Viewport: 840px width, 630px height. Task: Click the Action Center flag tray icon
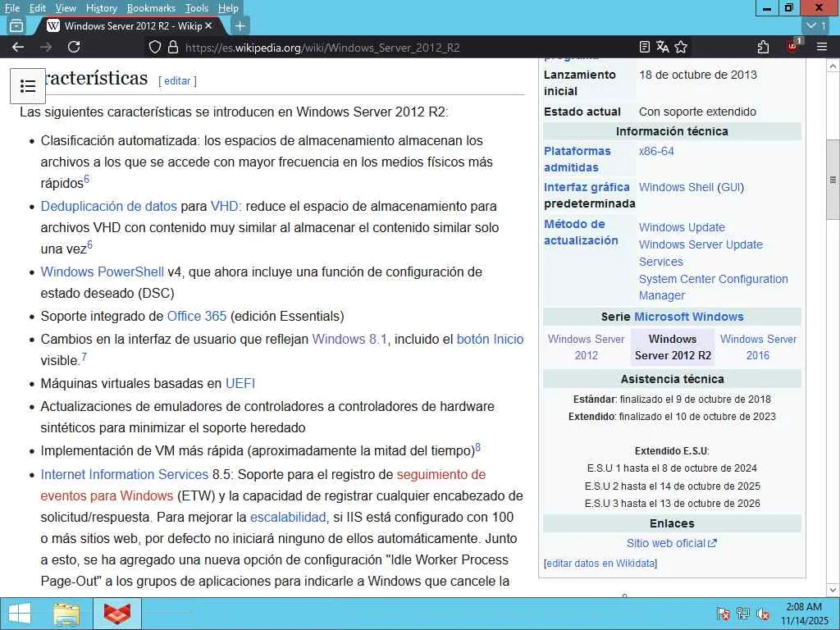coord(724,614)
